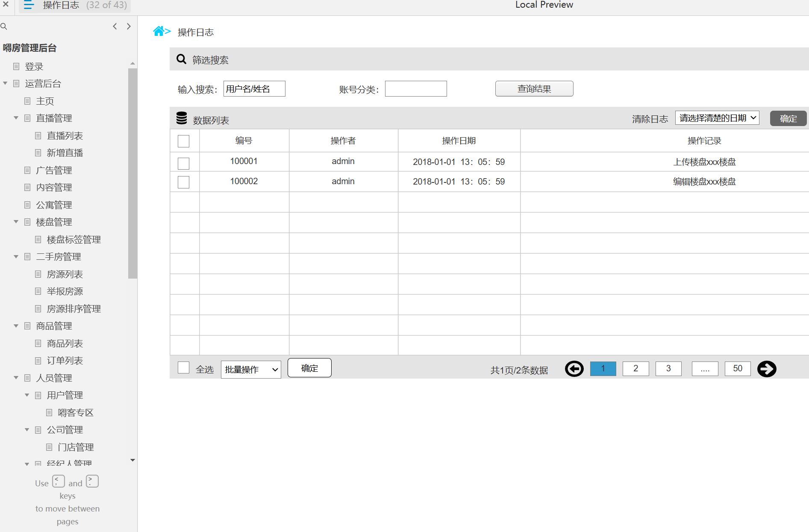Open 嘚客专区 page in sidebar
Viewport: 809px width, 532px height.
click(76, 413)
